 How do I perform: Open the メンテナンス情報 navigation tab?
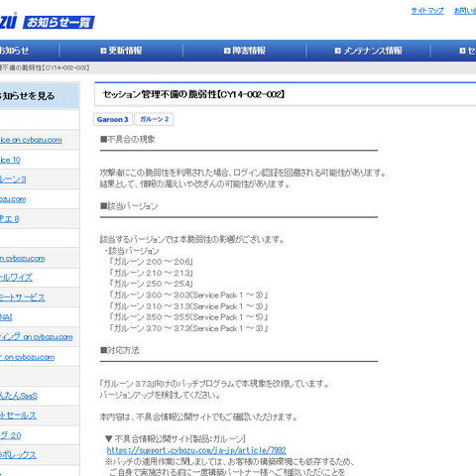[368, 51]
